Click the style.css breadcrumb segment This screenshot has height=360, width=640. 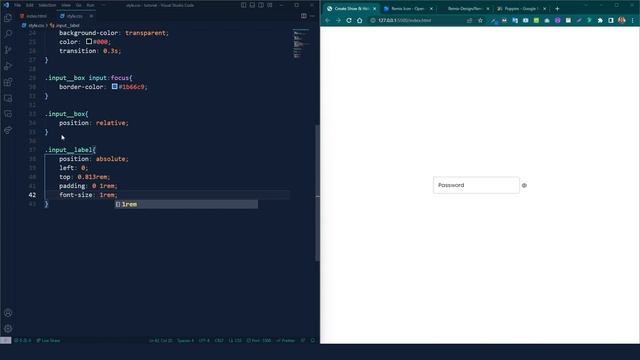coord(33,25)
